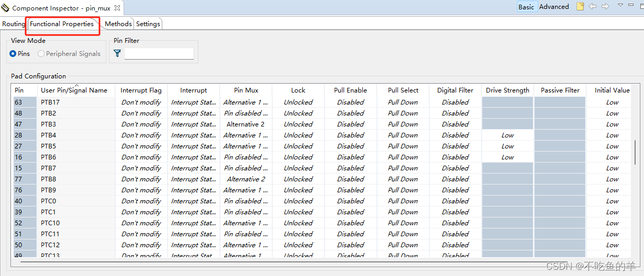Open Pin Mux dropdown for PTB3

click(x=246, y=124)
